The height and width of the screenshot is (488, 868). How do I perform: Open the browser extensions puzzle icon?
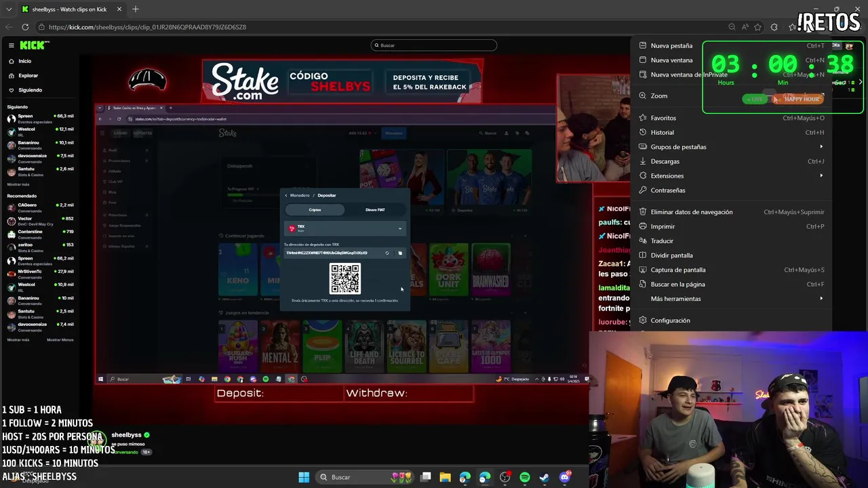(774, 27)
